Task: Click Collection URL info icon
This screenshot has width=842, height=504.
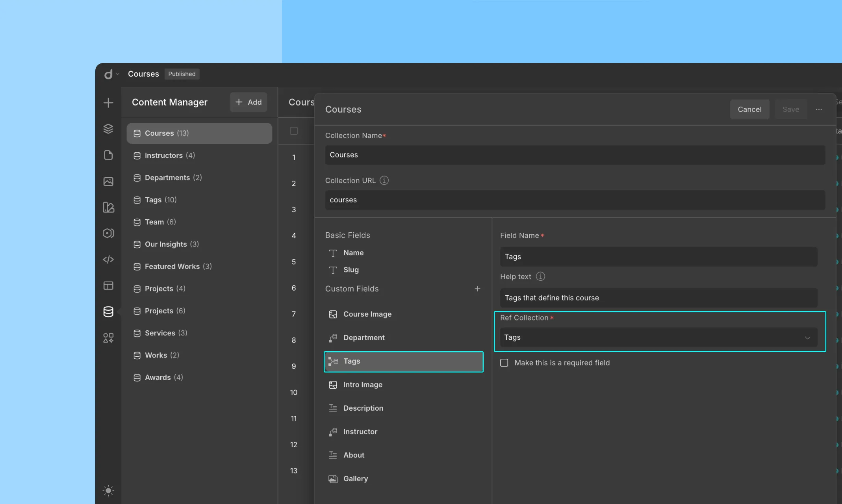Action: (384, 180)
